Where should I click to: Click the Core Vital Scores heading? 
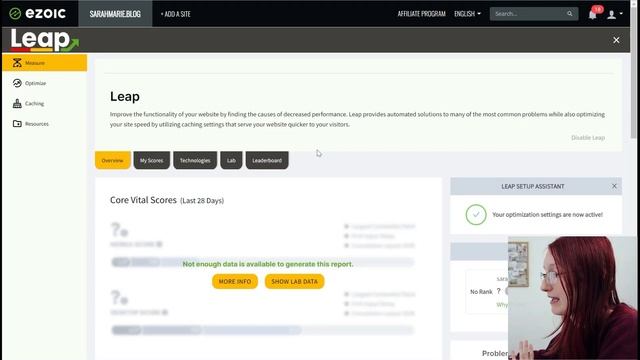(167, 200)
